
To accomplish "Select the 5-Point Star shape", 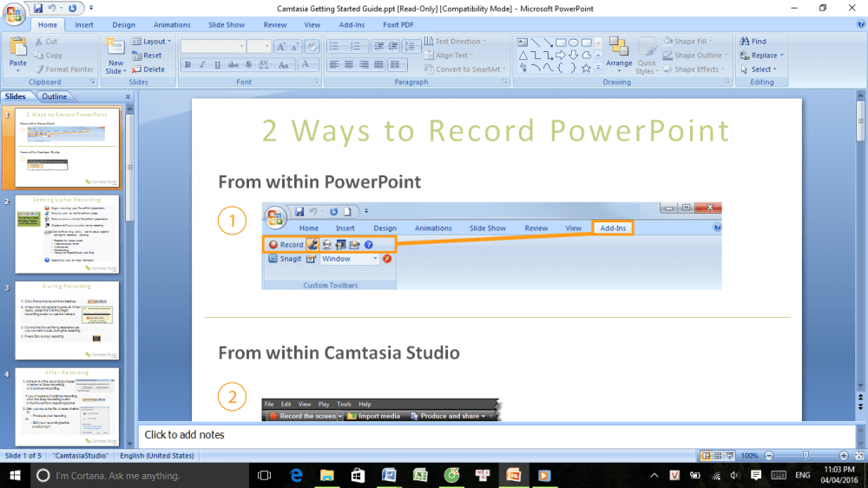I will click(x=586, y=68).
